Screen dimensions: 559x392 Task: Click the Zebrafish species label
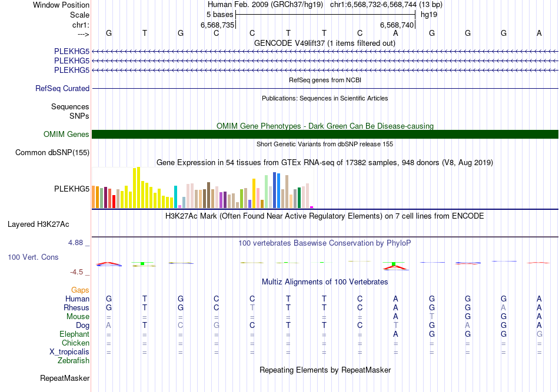74,361
